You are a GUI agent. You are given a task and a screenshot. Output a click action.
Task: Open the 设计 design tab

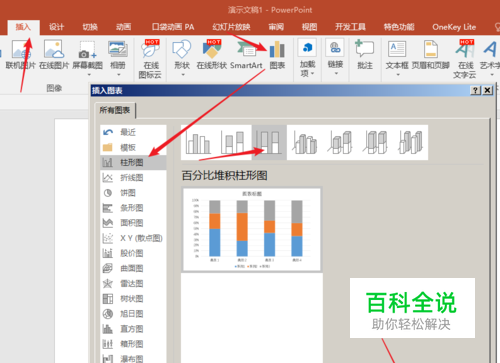tap(56, 27)
